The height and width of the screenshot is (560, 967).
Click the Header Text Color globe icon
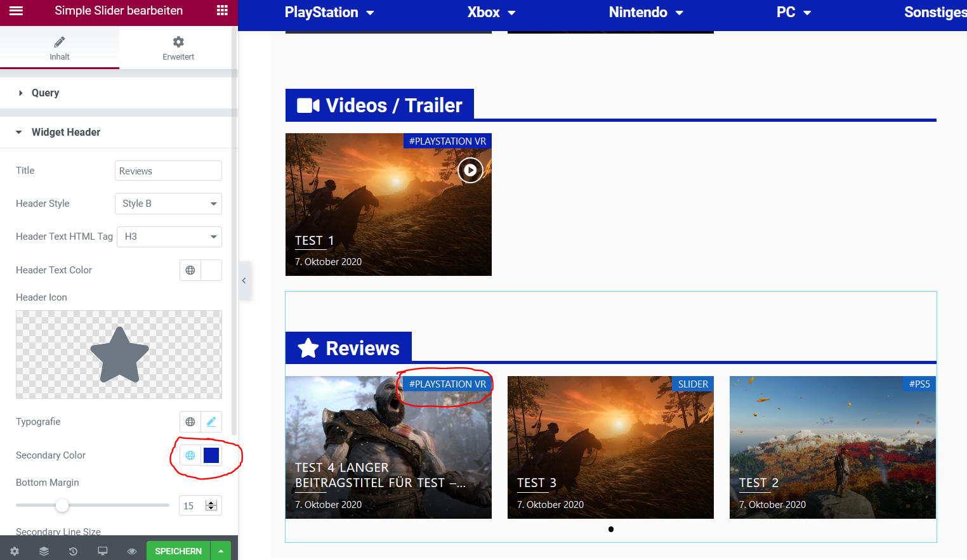190,270
